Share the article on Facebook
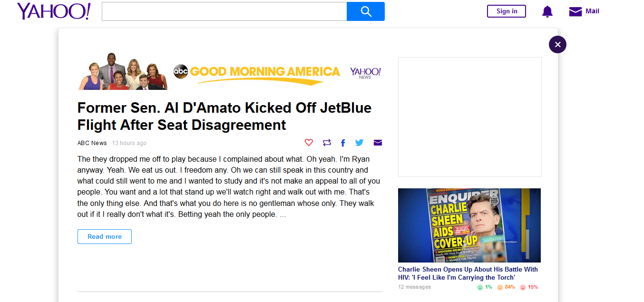 (x=343, y=143)
